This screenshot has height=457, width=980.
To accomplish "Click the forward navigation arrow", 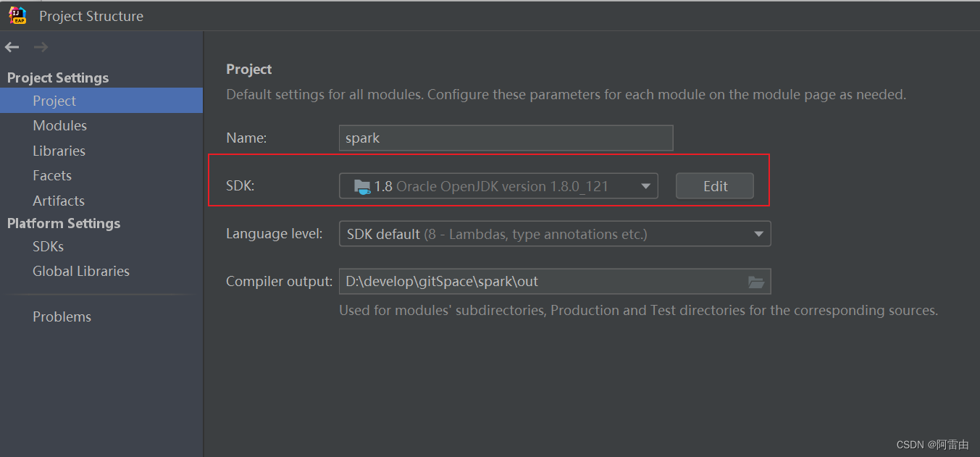I will coord(41,46).
